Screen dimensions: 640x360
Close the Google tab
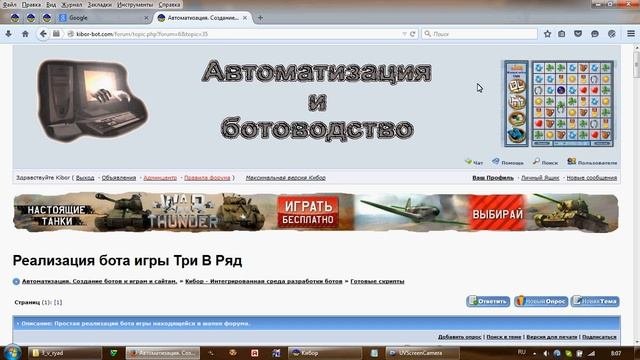[x=146, y=18]
